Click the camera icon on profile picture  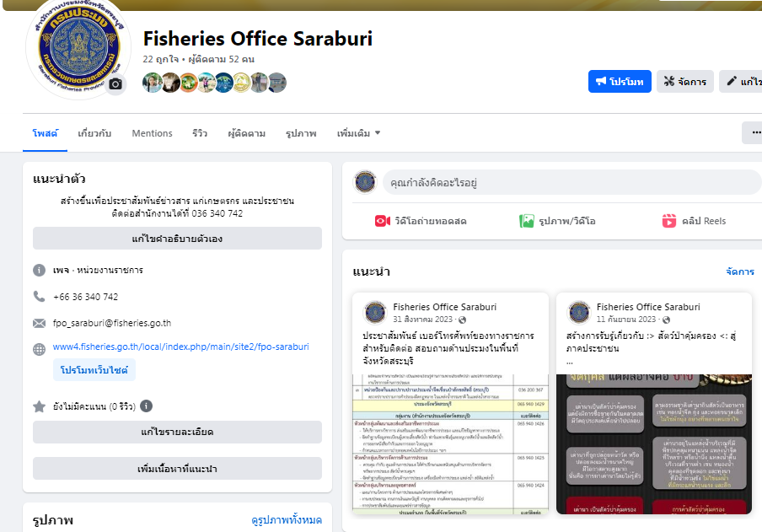pos(115,84)
